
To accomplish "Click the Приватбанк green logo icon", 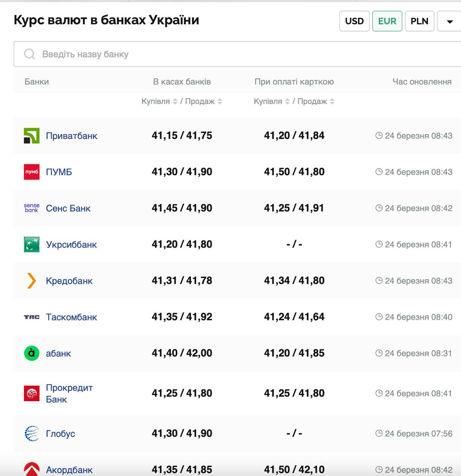I will pos(31,135).
